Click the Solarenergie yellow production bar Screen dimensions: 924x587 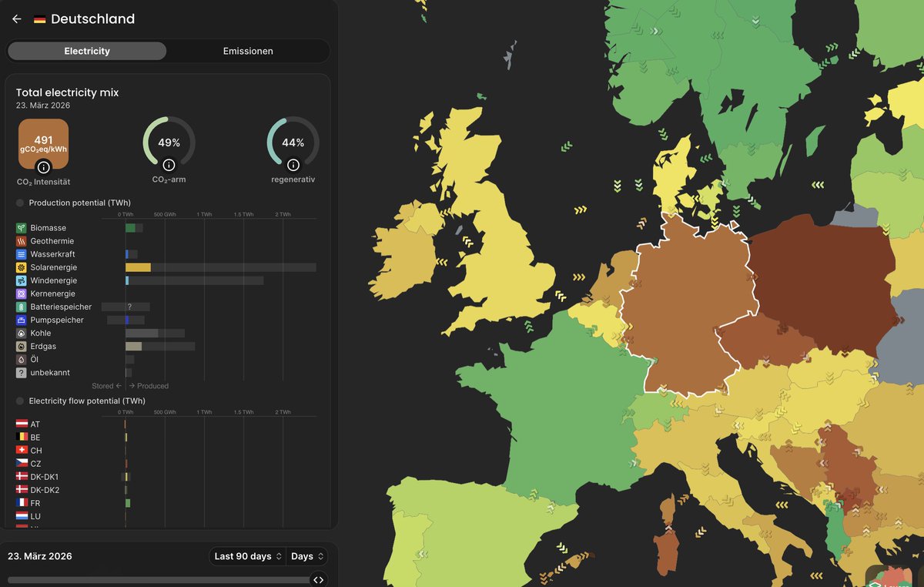click(x=139, y=267)
